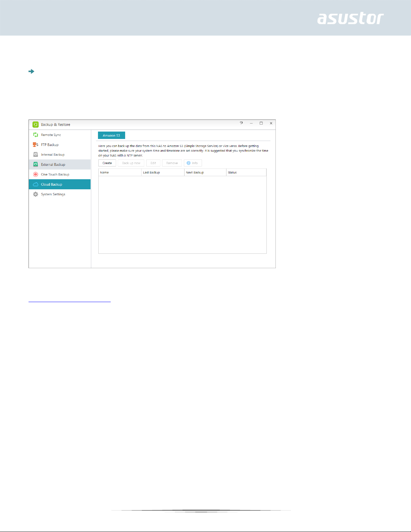Click the Internal Backup icon
Image resolution: width=411 pixels, height=532 pixels.
(36, 154)
